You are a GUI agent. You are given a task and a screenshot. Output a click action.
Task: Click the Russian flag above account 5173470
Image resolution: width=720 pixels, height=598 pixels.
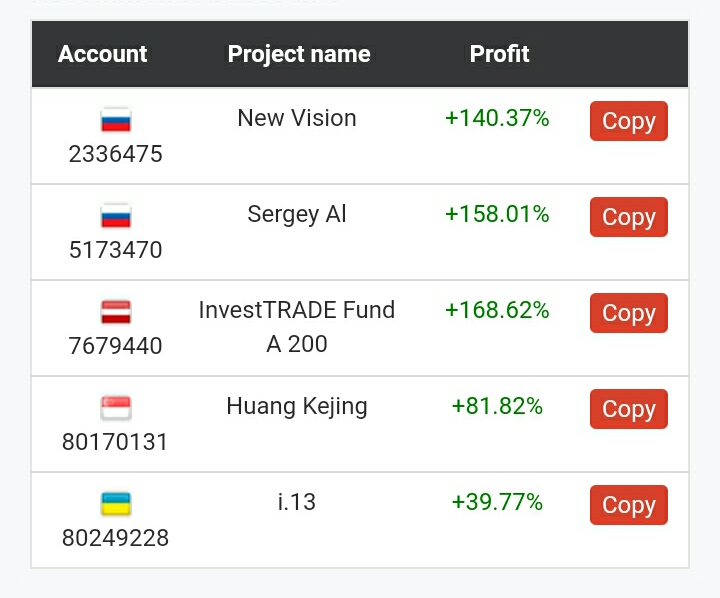click(116, 215)
